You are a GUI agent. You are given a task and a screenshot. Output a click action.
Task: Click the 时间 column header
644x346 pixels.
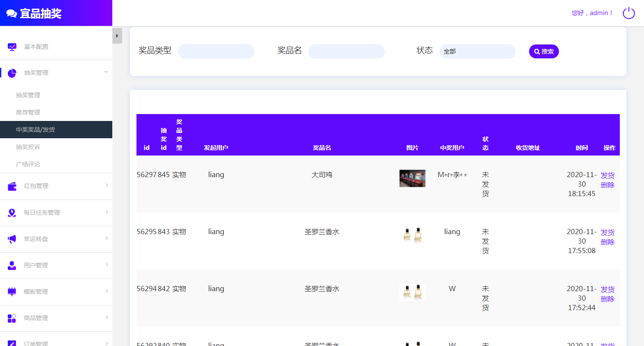coord(582,148)
